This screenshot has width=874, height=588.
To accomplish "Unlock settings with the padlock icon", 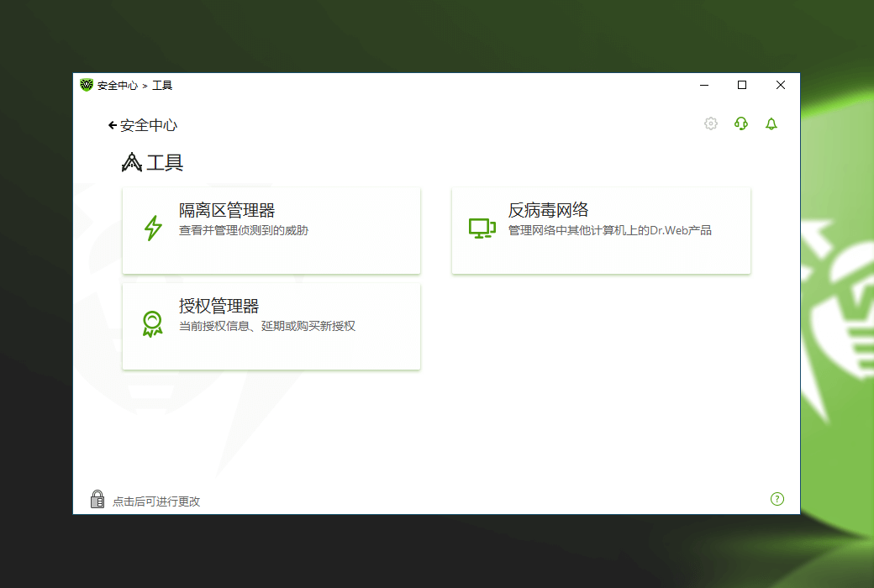I will click(97, 500).
